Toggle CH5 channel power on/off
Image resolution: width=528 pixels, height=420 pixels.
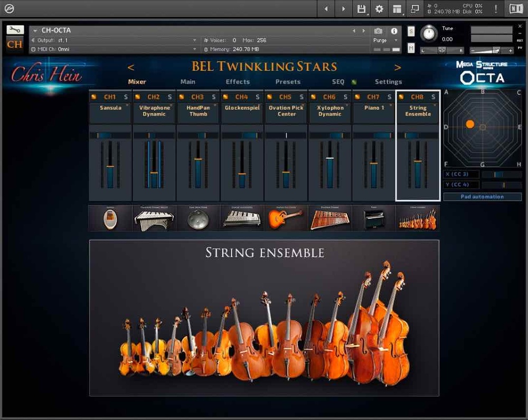[270, 97]
